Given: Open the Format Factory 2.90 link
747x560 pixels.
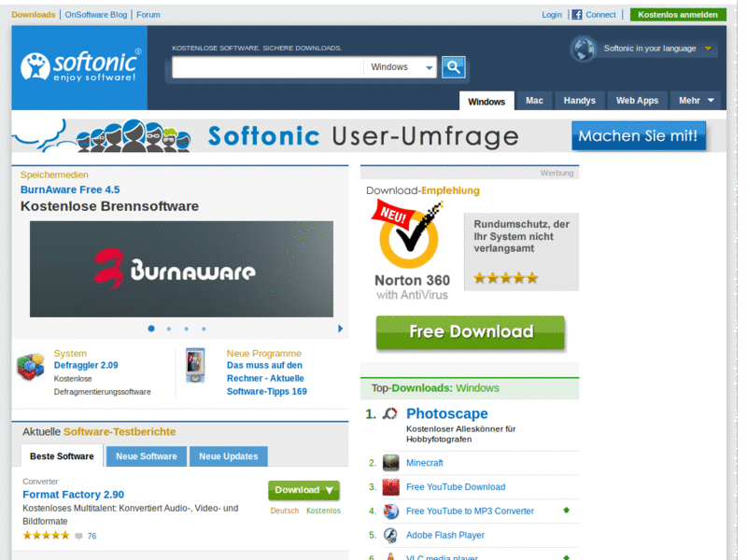Looking at the screenshot, I should [74, 495].
